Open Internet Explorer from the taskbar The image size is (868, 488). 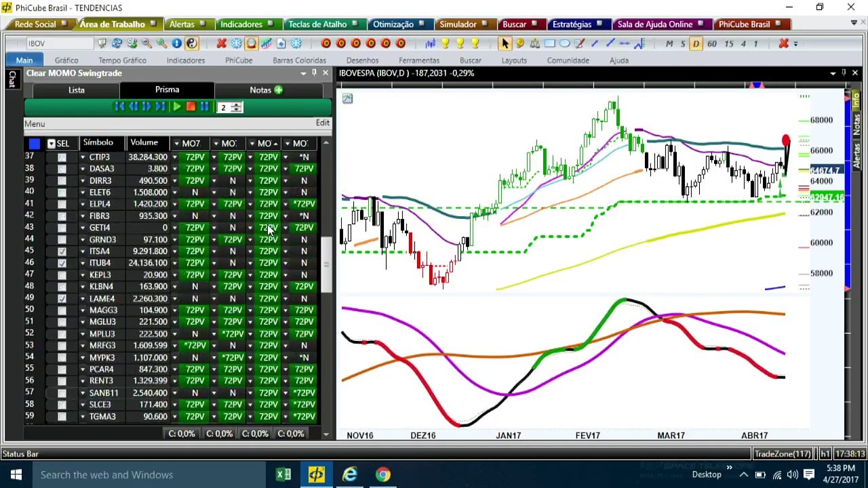[350, 474]
